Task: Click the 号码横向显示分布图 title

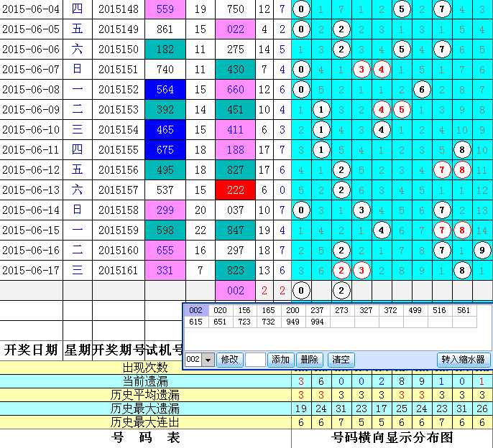Action: [x=392, y=438]
